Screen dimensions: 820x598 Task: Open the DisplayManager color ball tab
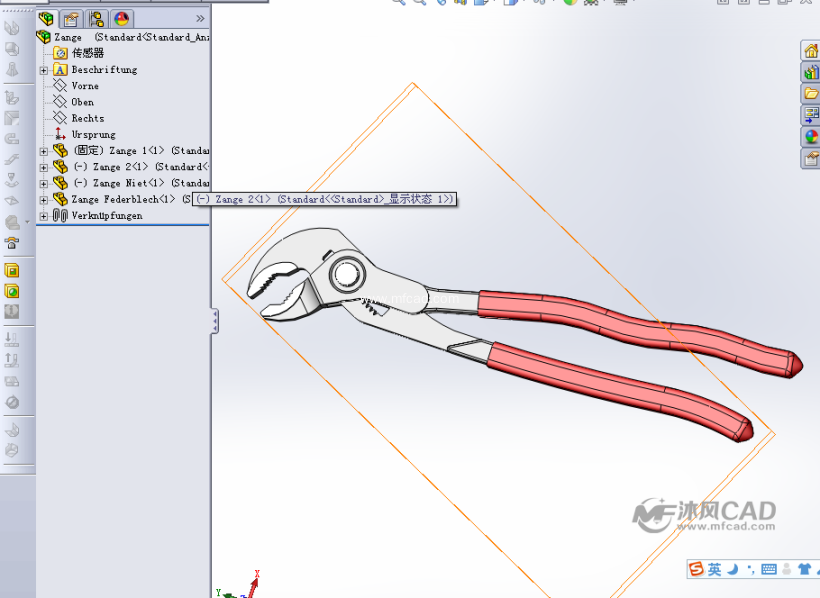(x=121, y=18)
